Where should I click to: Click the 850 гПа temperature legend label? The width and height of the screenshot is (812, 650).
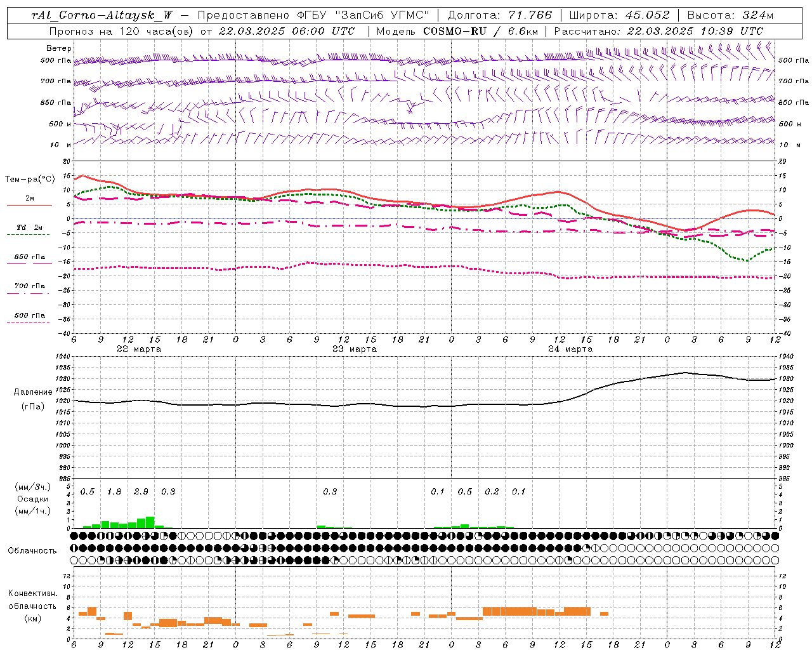point(30,257)
